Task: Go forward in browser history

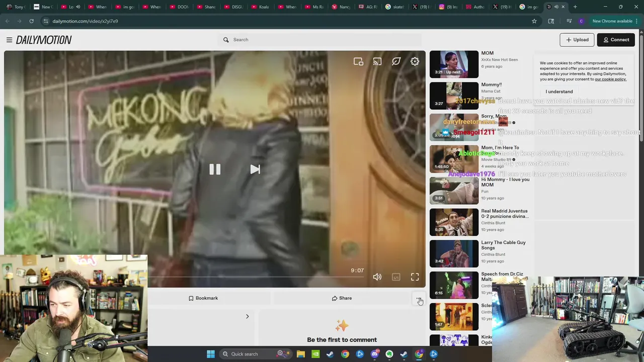Action: tap(19, 21)
